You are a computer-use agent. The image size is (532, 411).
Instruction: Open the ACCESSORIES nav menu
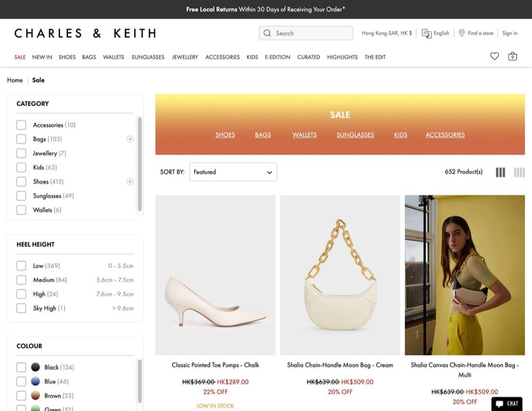222,57
